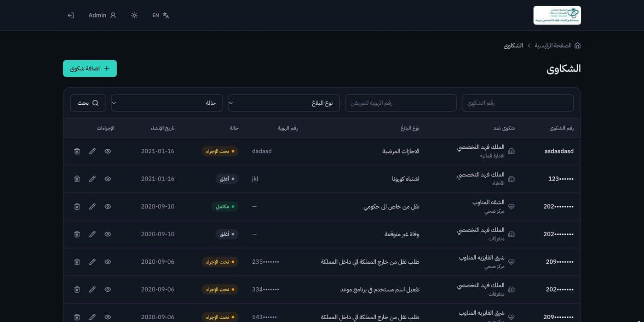Click the home icon in the breadcrumb
Viewport: 644px width, 322px height.
coord(577,45)
